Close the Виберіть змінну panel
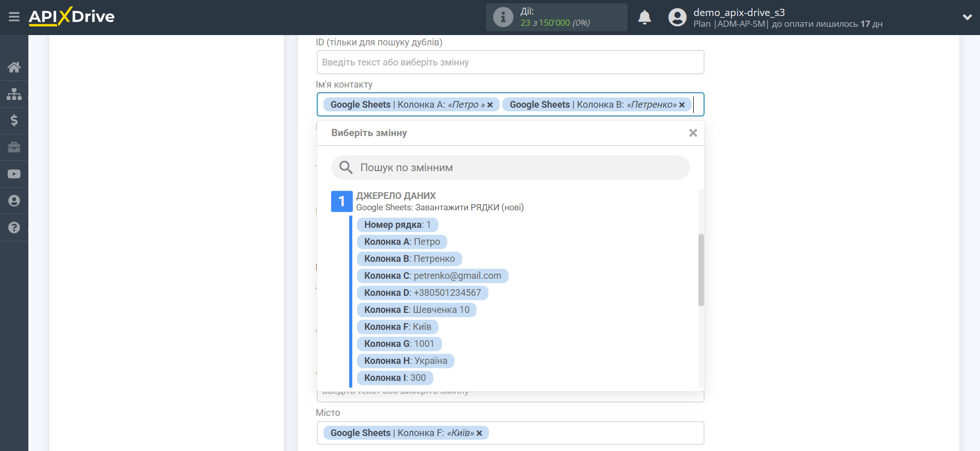 (x=693, y=133)
